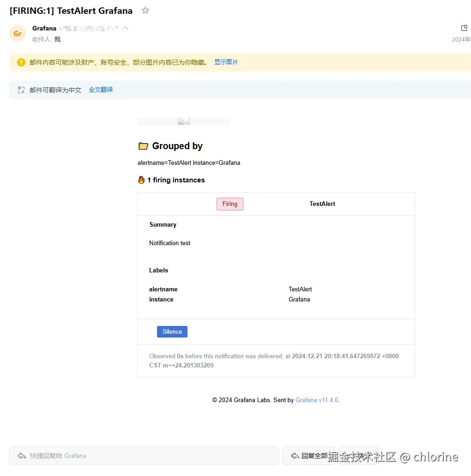The height and width of the screenshot is (476, 471).
Task: Click the recipient 我
Action: tap(57, 39)
